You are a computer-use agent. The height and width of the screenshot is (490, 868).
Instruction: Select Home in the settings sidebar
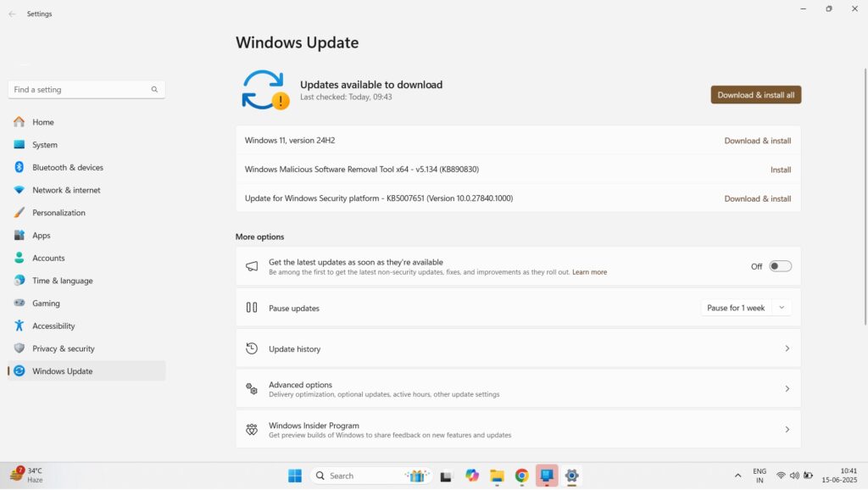point(87,122)
